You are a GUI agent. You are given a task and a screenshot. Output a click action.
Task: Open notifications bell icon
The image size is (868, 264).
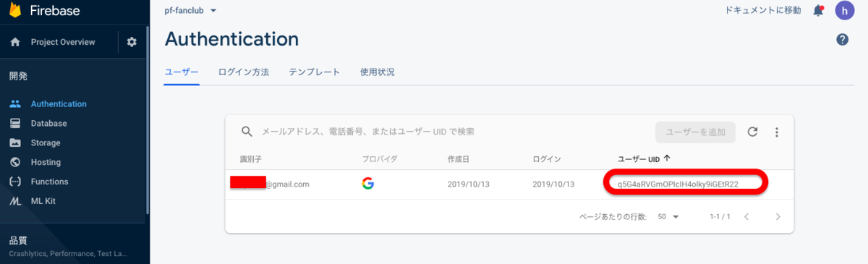click(x=819, y=10)
